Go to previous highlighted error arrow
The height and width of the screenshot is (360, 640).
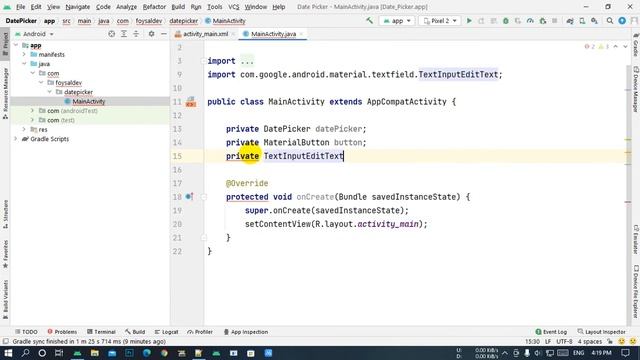click(616, 47)
